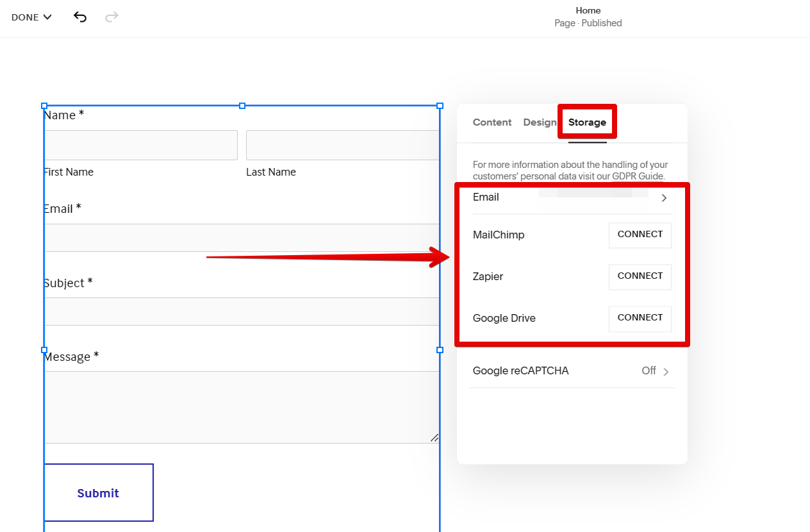The image size is (810, 532).
Task: Expand the Email storage row chevron
Action: click(664, 198)
